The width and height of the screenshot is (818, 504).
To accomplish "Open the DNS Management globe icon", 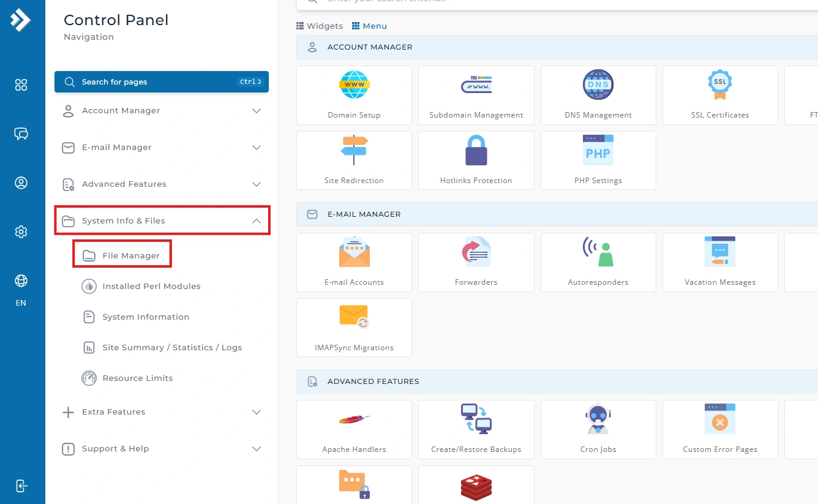I will click(598, 85).
